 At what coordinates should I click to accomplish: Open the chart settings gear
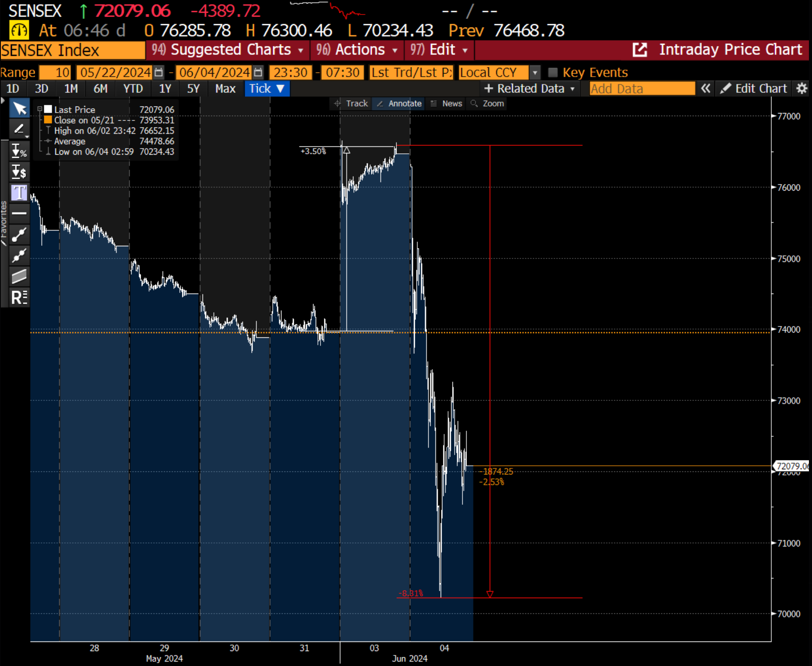802,89
